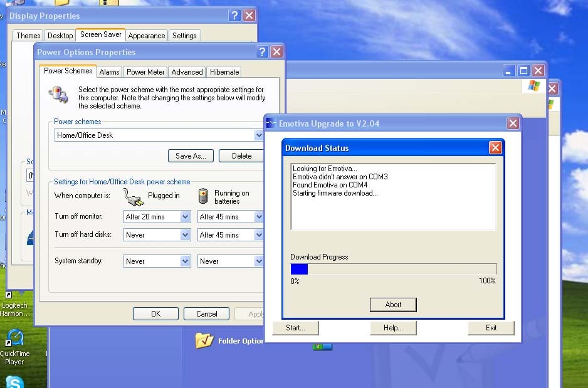
Task: Click the help question mark in Power Options Properties
Action: click(x=262, y=52)
